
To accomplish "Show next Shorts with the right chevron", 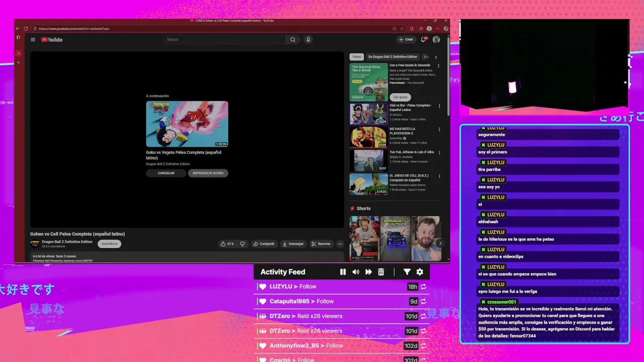I will [x=440, y=243].
